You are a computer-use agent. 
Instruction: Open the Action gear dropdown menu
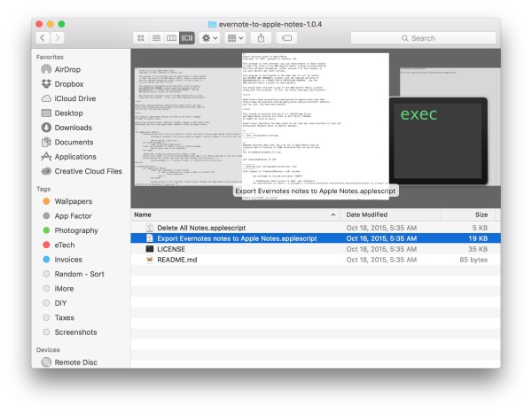209,38
